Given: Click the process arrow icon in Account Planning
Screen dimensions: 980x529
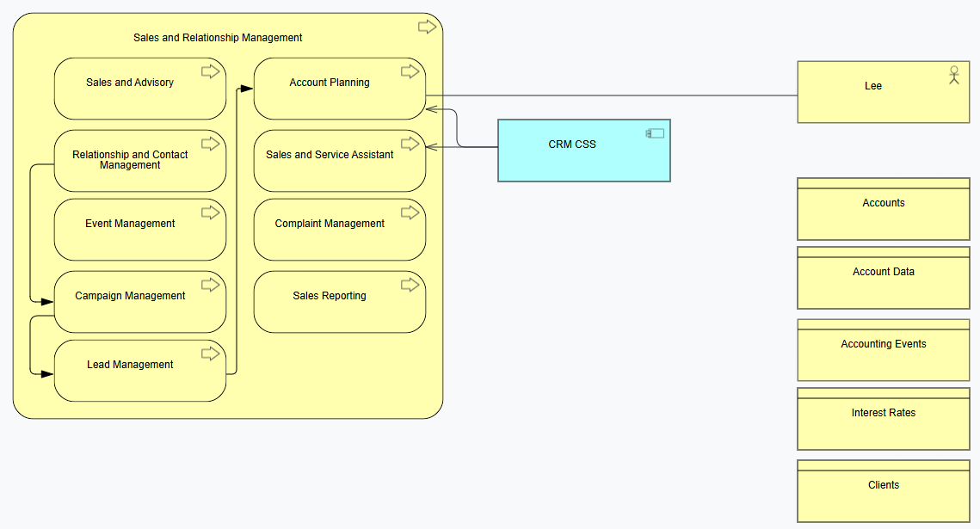Looking at the screenshot, I should 410,72.
